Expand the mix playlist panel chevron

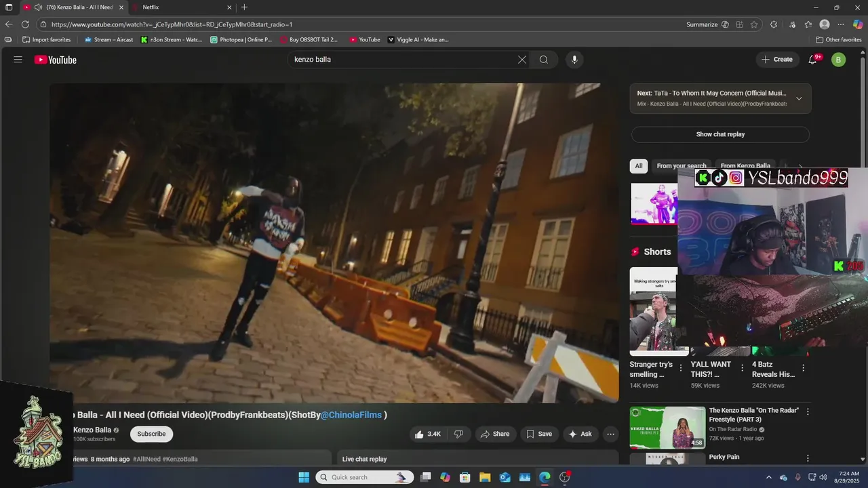click(x=799, y=98)
